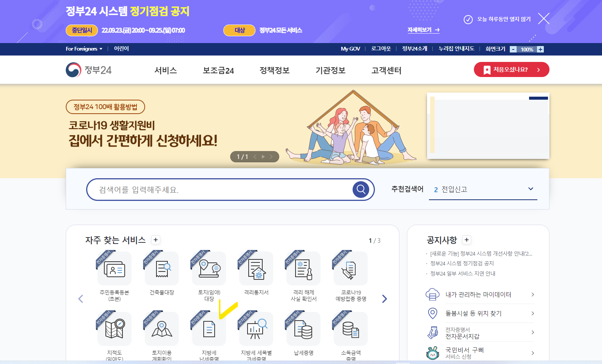Open the For Foreigners dropdown
The image size is (602, 364).
click(84, 49)
